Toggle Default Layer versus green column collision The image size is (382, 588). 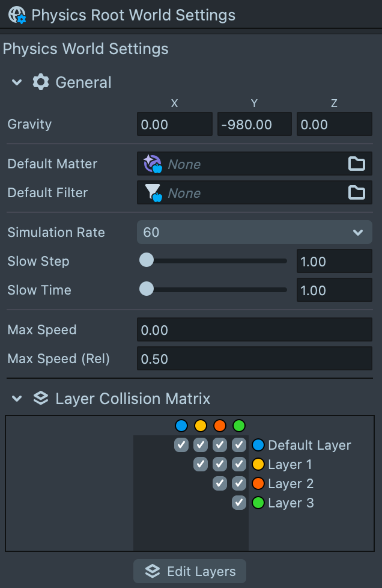tap(239, 445)
